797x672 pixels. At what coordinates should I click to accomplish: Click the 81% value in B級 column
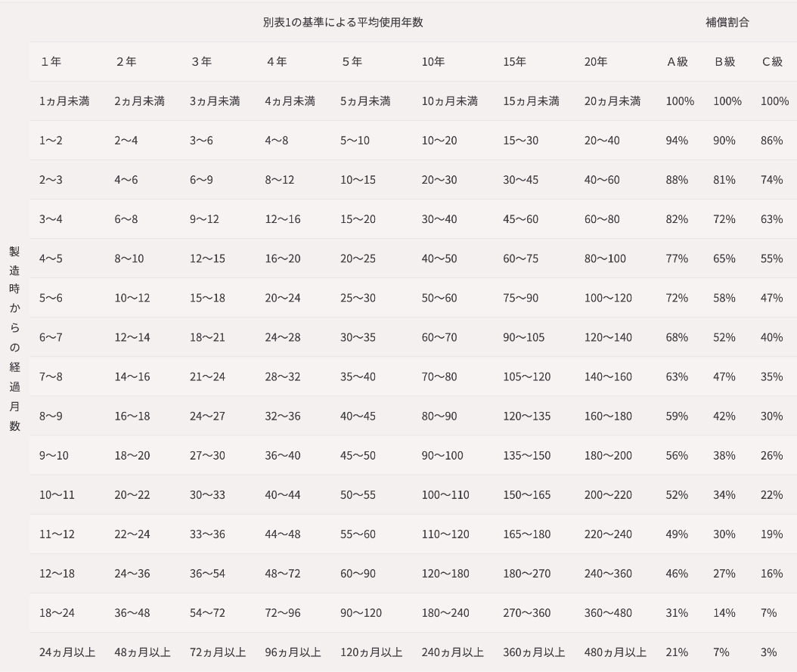pyautogui.click(x=724, y=180)
